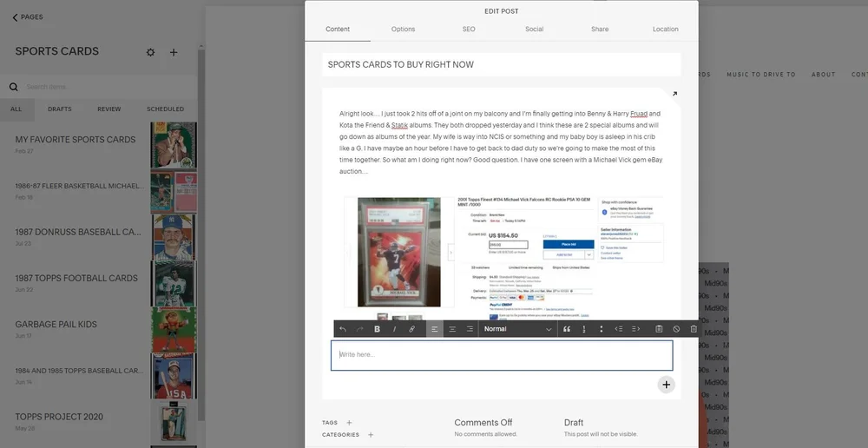
Task: Click 'MUSIC TO DRIVE TO' in the site nav
Action: click(760, 75)
